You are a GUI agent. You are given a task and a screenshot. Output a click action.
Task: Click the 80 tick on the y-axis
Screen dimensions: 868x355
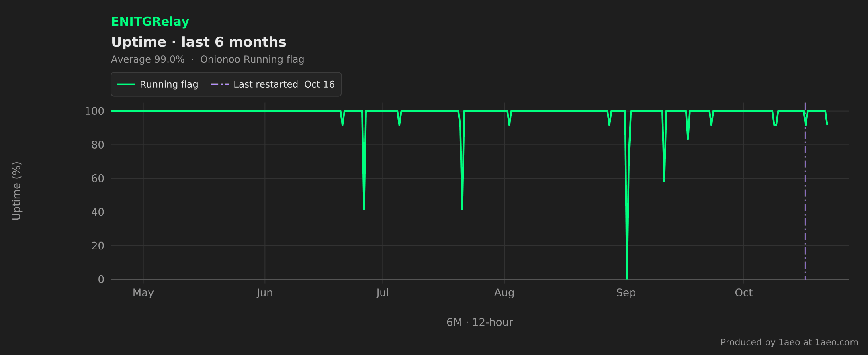point(98,145)
